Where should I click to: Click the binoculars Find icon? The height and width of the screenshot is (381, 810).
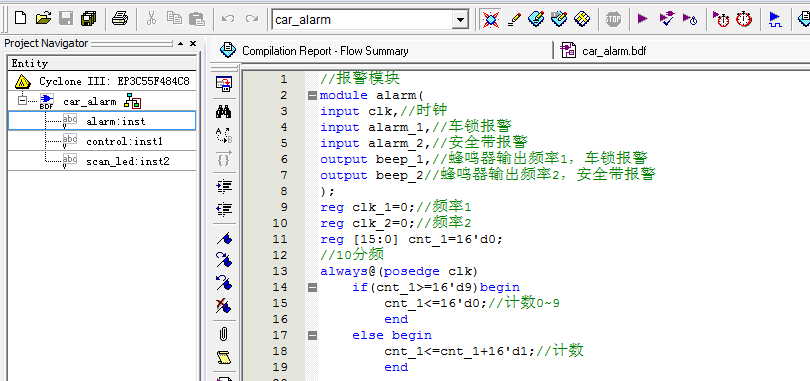(223, 111)
